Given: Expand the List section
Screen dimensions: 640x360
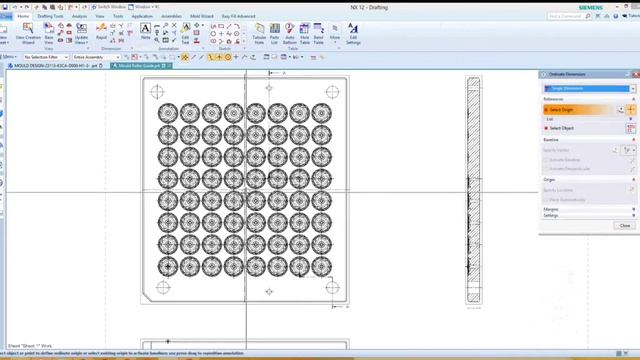Looking at the screenshot, I should (631, 119).
